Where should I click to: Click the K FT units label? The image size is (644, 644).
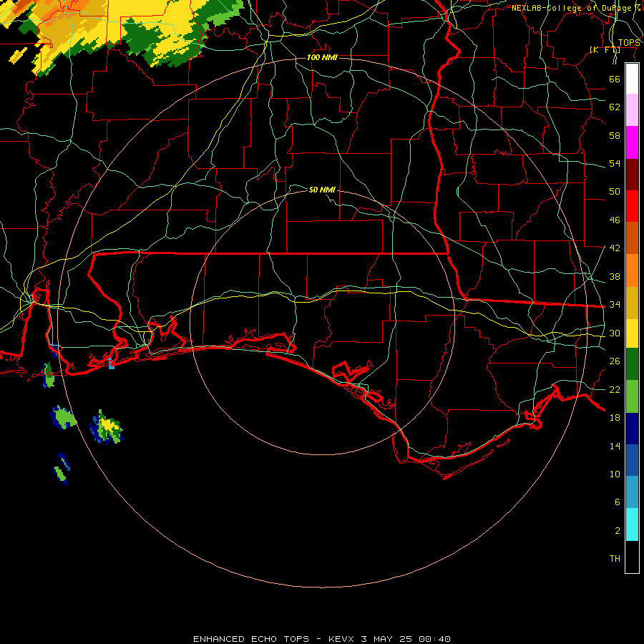605,49
